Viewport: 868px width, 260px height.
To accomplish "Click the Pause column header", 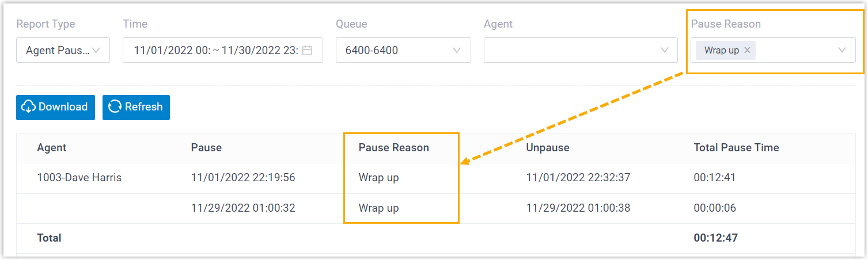I will click(206, 148).
